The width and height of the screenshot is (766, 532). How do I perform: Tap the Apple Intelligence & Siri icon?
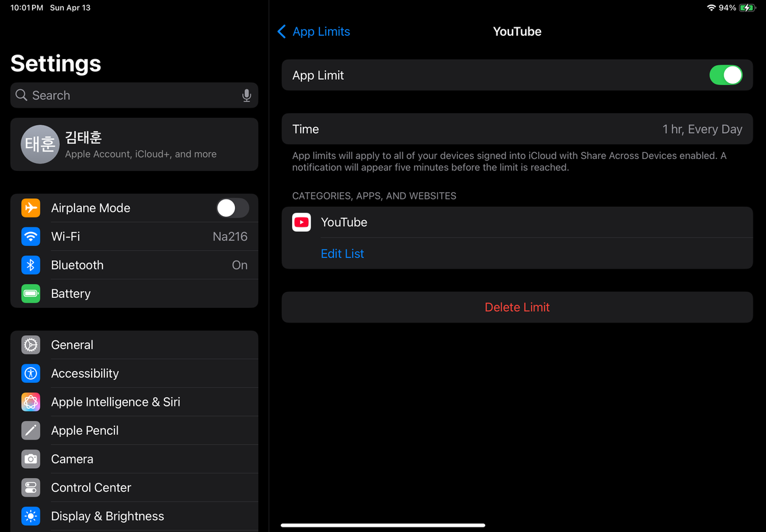(x=31, y=402)
